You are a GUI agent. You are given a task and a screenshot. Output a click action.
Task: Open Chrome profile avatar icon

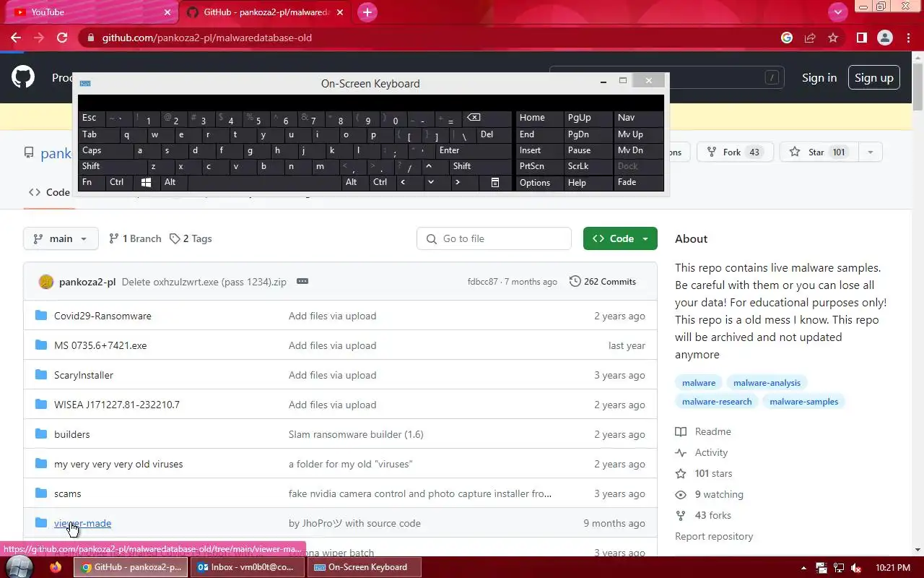click(x=885, y=38)
